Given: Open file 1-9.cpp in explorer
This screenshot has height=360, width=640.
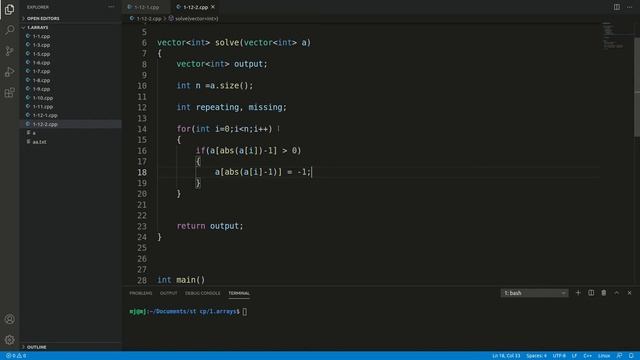Looking at the screenshot, I should coord(41,89).
